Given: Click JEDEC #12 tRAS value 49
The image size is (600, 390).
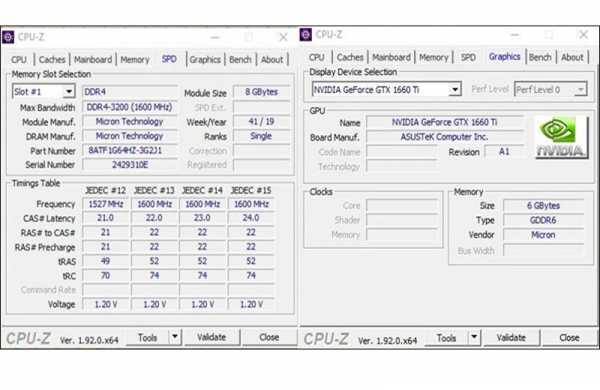Looking at the screenshot, I should click(106, 261).
